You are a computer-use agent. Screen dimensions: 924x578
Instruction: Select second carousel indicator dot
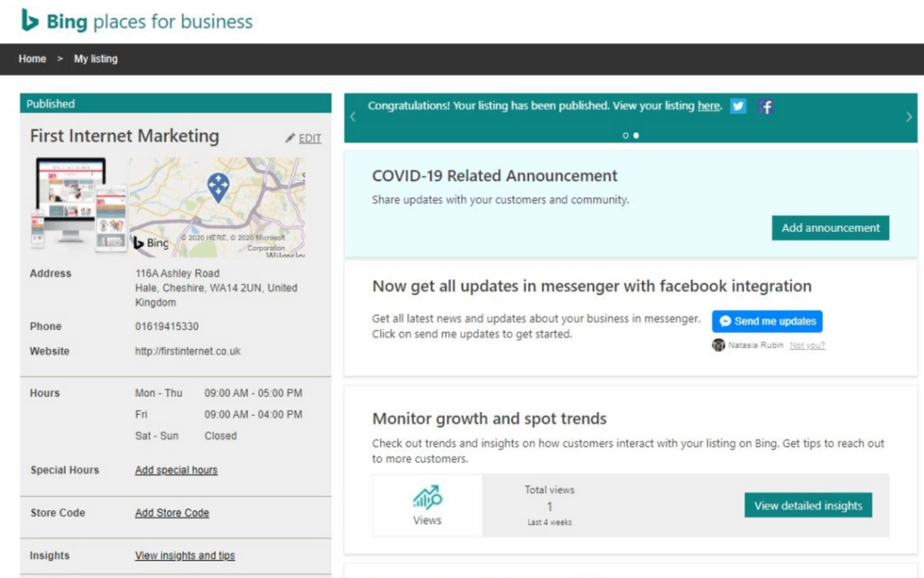point(636,135)
